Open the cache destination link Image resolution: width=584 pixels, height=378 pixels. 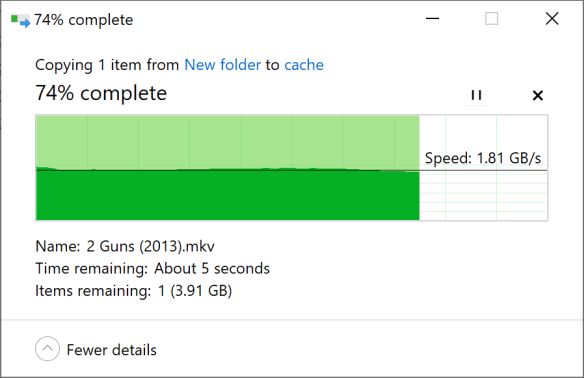point(304,65)
